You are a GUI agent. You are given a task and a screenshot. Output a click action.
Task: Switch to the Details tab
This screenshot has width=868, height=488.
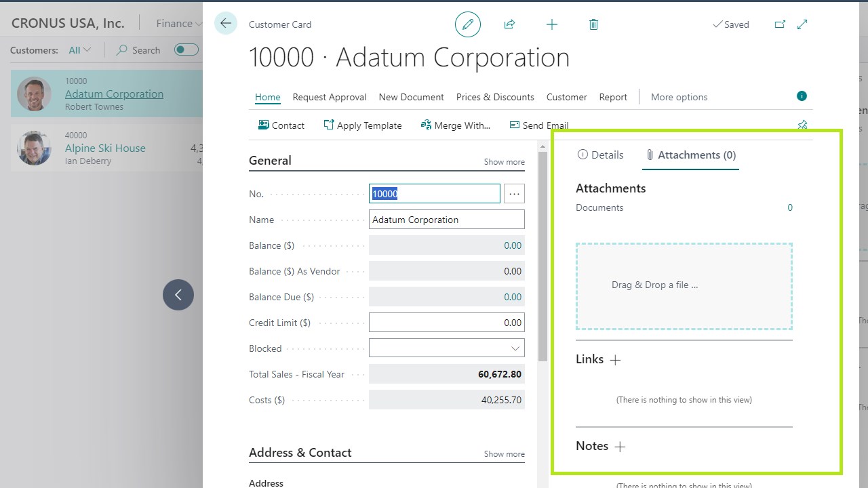[x=600, y=155]
